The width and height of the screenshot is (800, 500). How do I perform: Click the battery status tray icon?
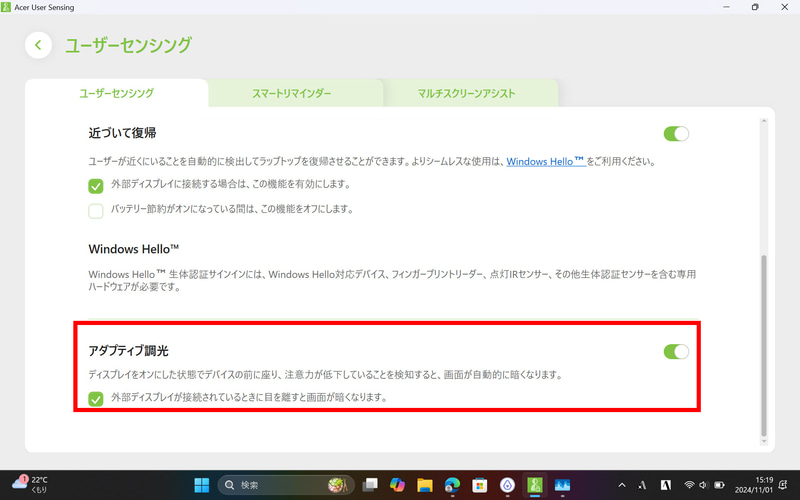(719, 485)
